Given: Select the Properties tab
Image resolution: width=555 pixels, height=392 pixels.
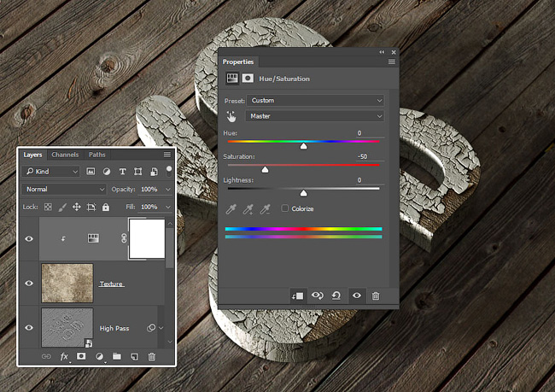Looking at the screenshot, I should click(238, 61).
